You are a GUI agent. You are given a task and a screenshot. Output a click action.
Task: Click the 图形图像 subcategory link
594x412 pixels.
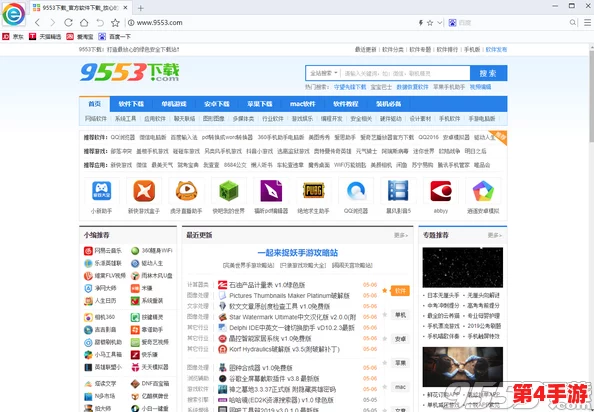coord(214,119)
